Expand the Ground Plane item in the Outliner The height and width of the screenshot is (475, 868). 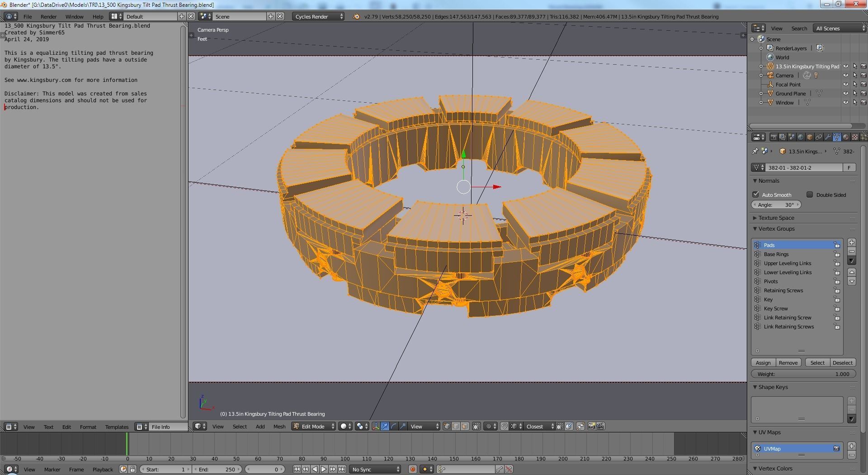point(761,93)
